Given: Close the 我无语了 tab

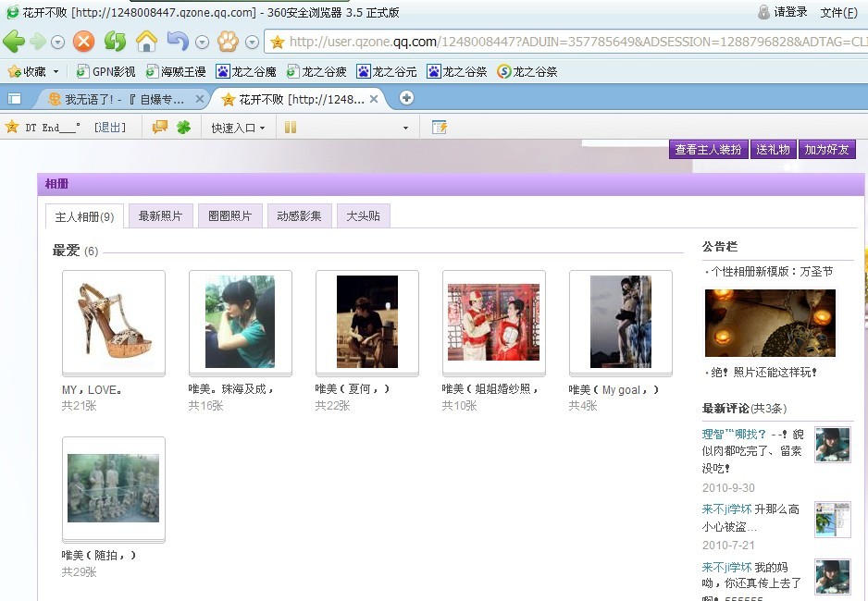Looking at the screenshot, I should [200, 99].
